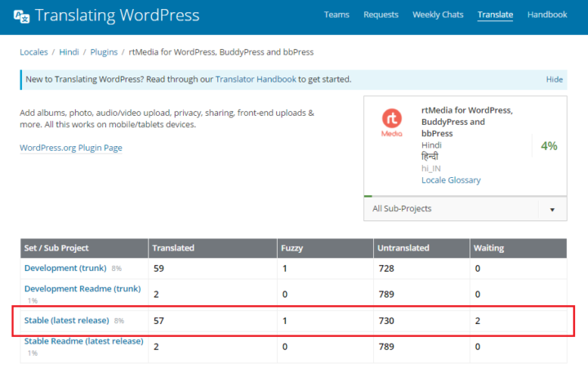The height and width of the screenshot is (377, 588).
Task: Open the Handbook navigation link
Action: (547, 15)
